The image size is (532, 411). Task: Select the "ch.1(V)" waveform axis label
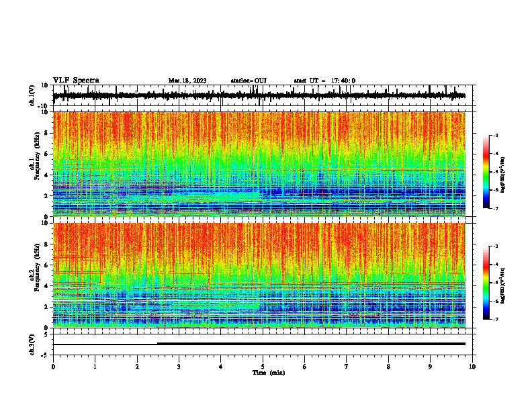32,95
